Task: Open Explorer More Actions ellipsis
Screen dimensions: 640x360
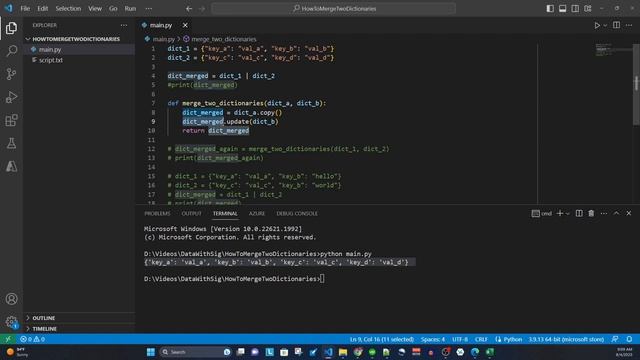Action: point(124,25)
